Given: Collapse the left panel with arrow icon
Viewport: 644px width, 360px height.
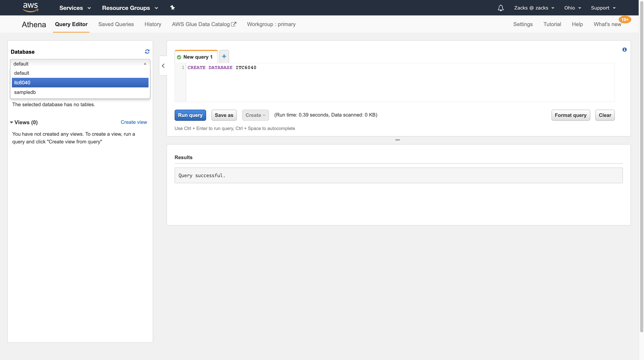Looking at the screenshot, I should tap(163, 66).
